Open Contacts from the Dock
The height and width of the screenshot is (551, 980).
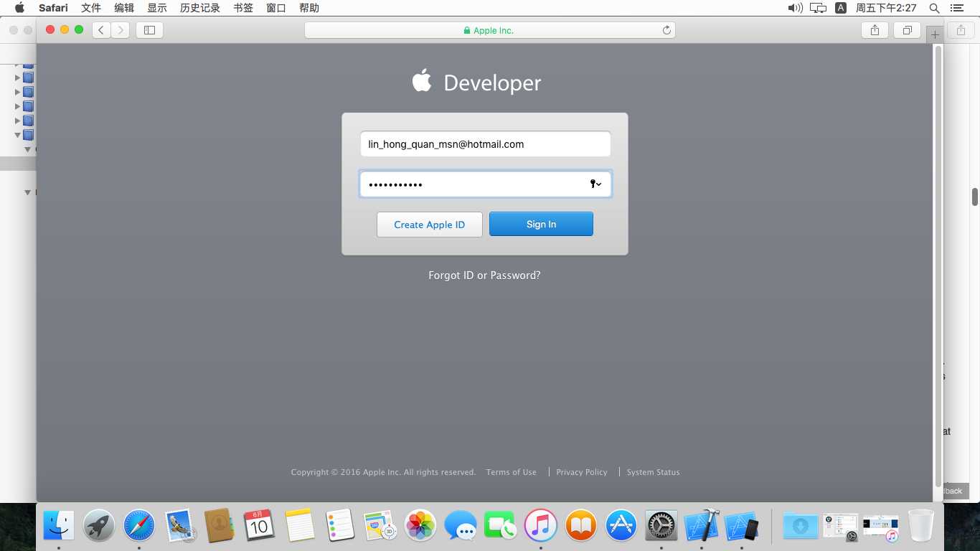click(x=220, y=526)
